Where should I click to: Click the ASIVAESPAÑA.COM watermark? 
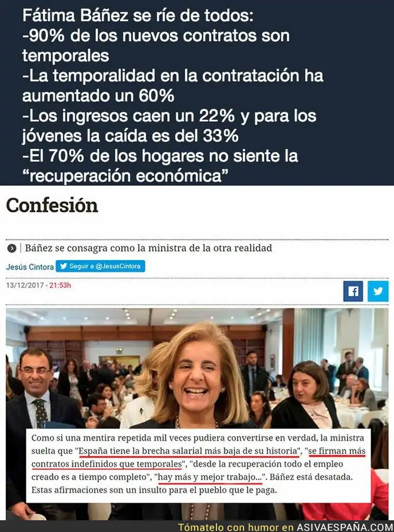click(x=345, y=527)
